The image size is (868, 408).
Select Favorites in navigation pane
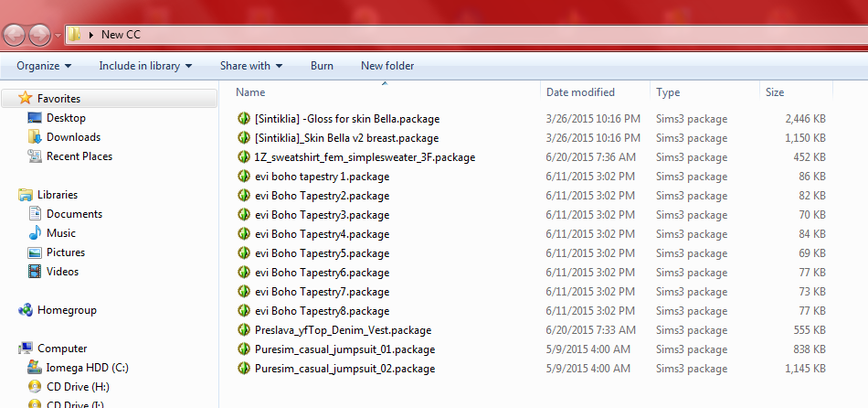tap(58, 99)
